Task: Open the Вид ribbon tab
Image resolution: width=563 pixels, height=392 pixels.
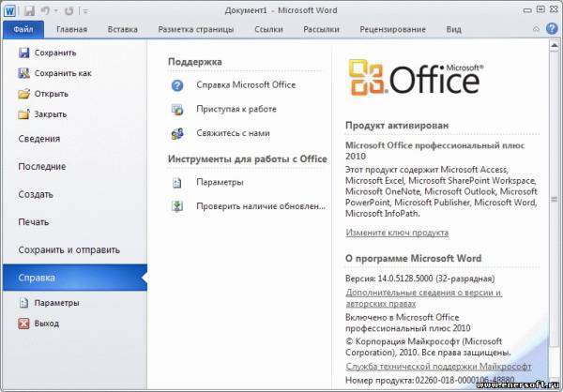Action: click(x=453, y=29)
